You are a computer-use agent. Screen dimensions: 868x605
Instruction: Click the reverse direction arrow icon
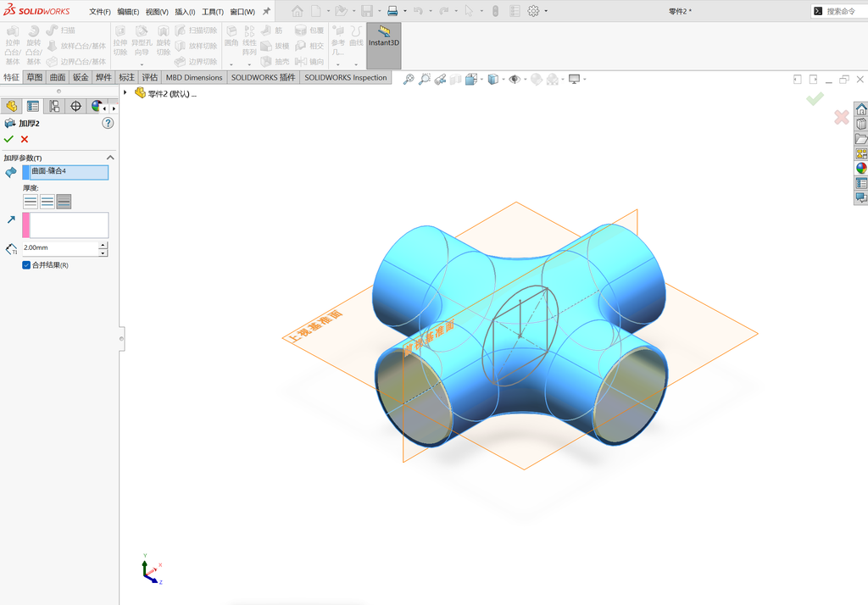(10, 219)
